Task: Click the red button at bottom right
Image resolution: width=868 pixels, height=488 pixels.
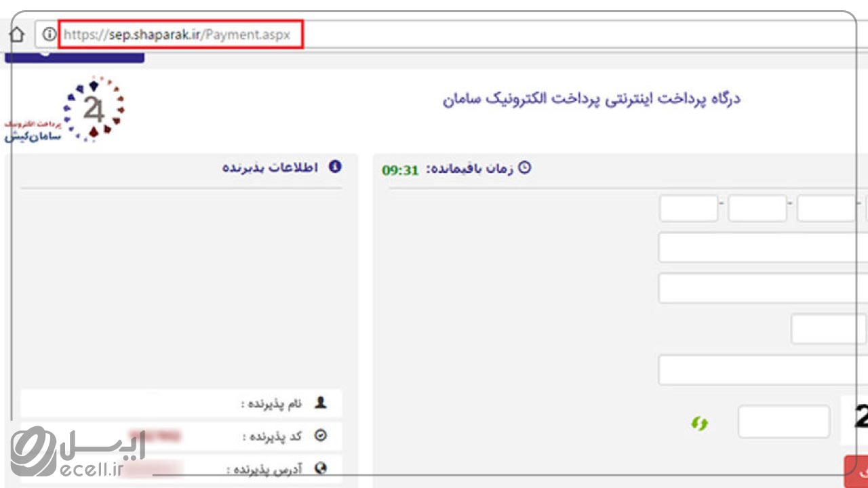Action: click(856, 471)
